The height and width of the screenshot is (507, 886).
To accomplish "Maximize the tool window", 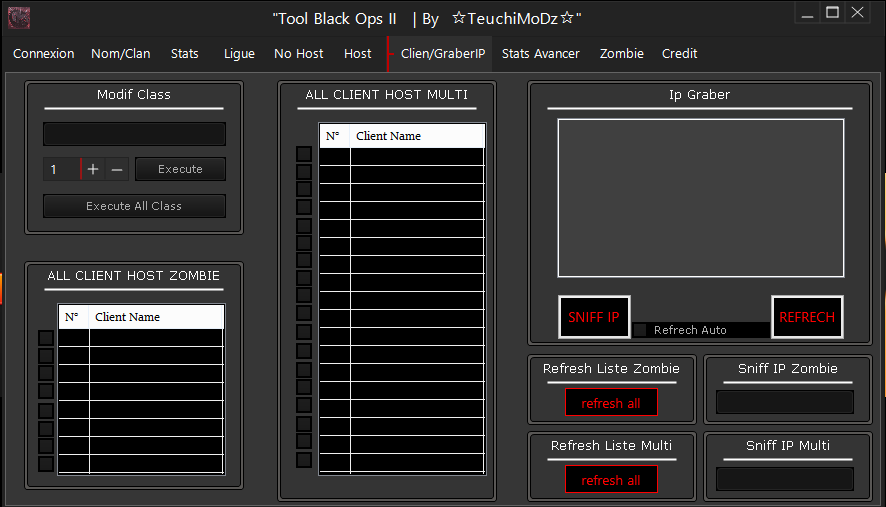I will pyautogui.click(x=832, y=12).
